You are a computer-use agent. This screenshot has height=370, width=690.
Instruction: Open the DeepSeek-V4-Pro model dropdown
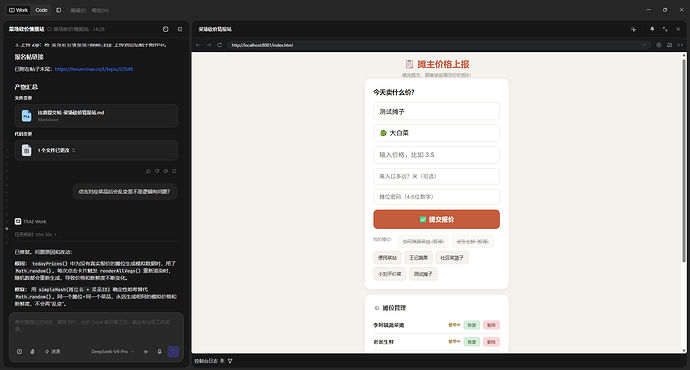click(x=112, y=352)
